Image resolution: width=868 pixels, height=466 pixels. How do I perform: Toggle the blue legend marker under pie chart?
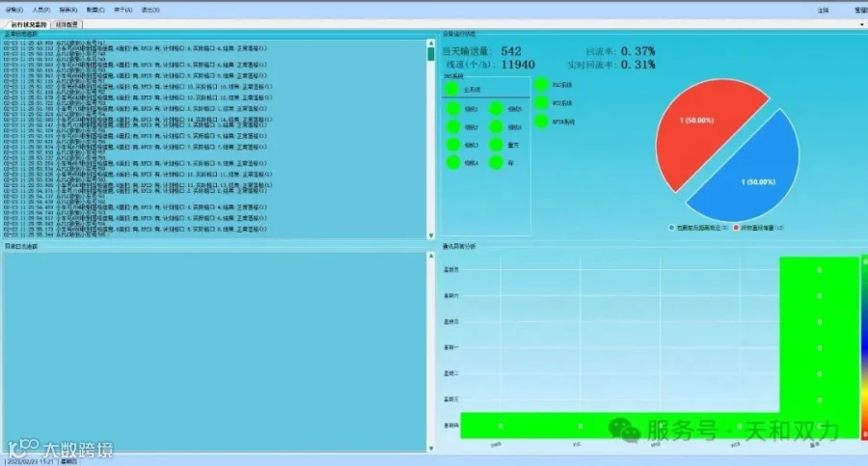coord(671,228)
